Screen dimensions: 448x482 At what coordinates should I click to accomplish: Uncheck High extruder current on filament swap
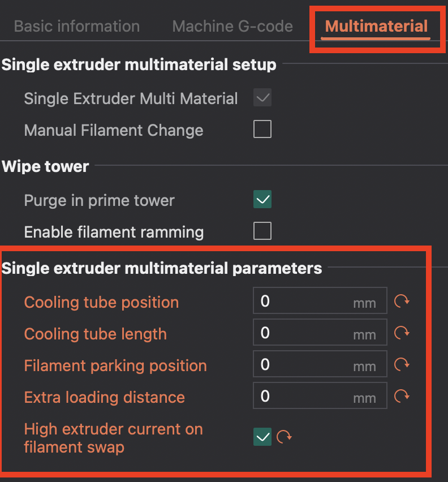[x=262, y=437]
